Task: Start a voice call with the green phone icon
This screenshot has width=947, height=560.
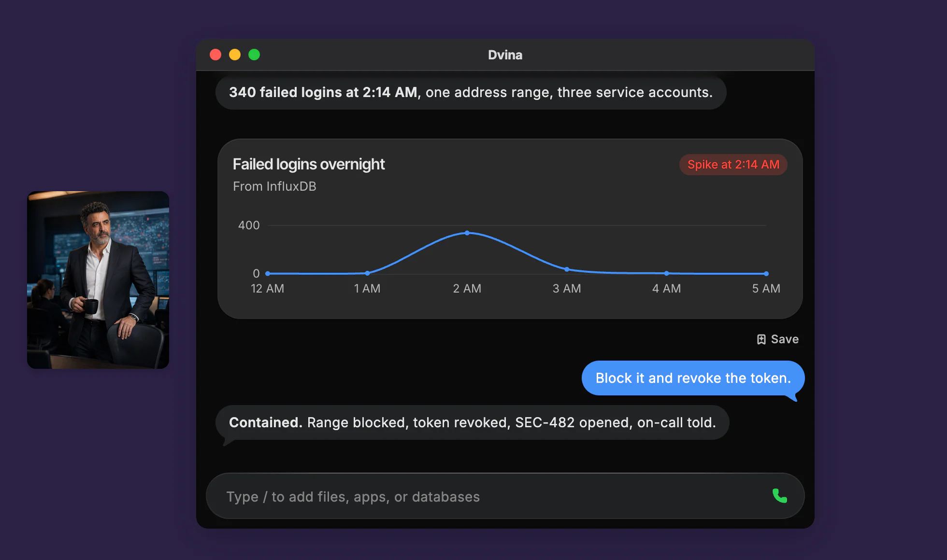Action: pyautogui.click(x=779, y=496)
